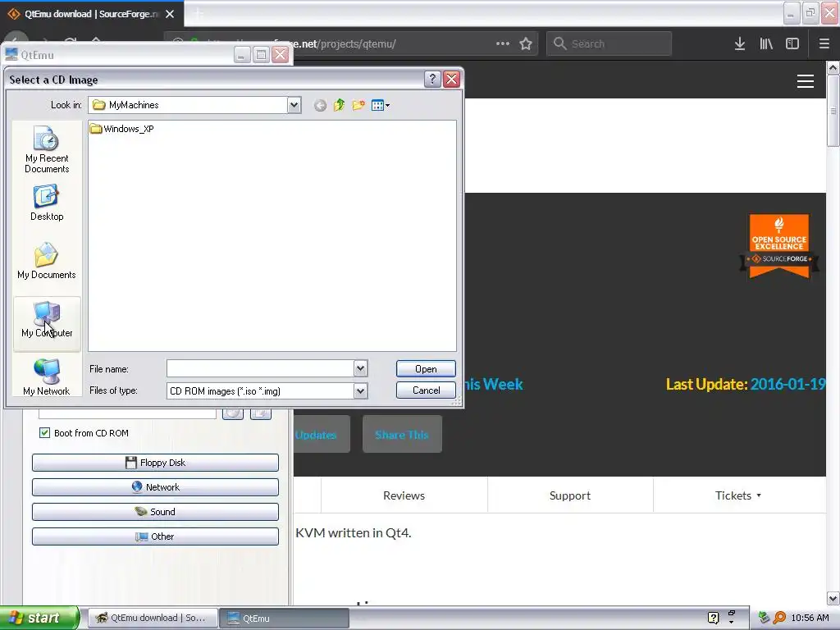Expand the Network section in QtEmu
This screenshot has height=630, width=840.
155,487
